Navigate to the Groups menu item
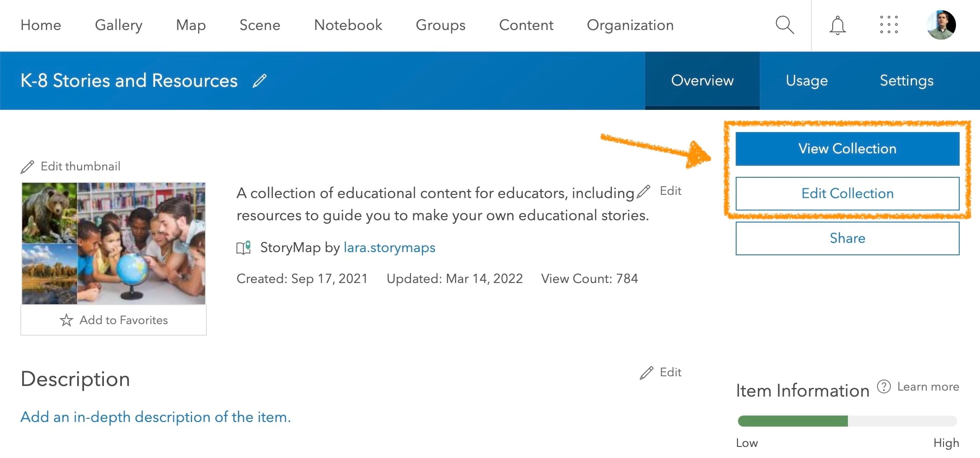The width and height of the screenshot is (980, 458). pos(440,25)
